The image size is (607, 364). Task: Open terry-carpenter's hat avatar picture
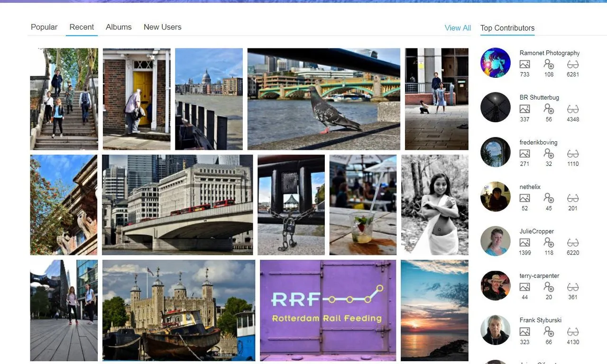496,285
